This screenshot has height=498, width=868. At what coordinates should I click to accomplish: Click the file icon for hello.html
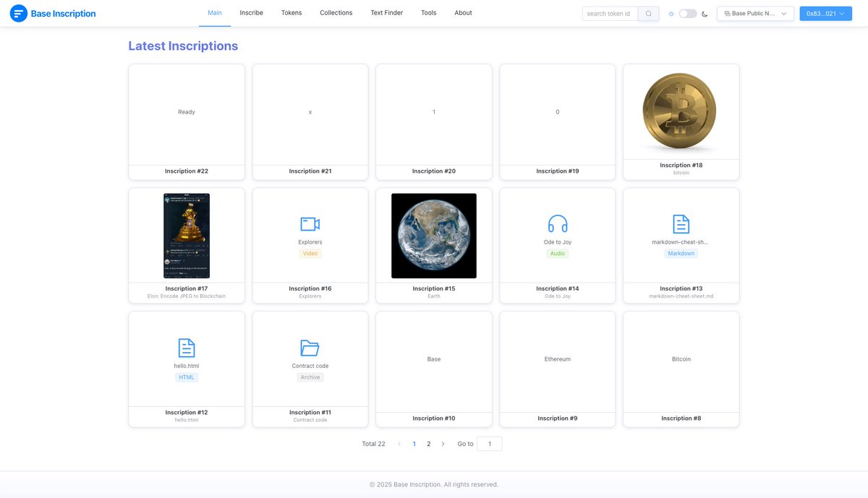click(187, 348)
